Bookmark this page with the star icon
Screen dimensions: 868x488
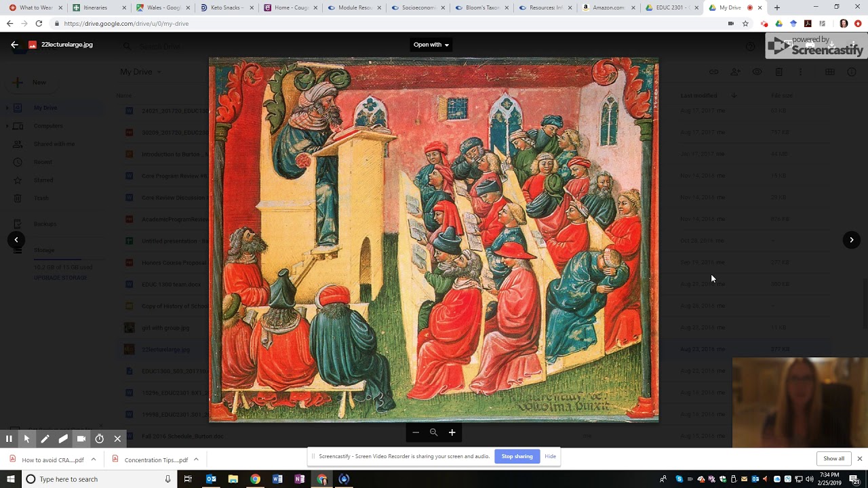(x=745, y=24)
